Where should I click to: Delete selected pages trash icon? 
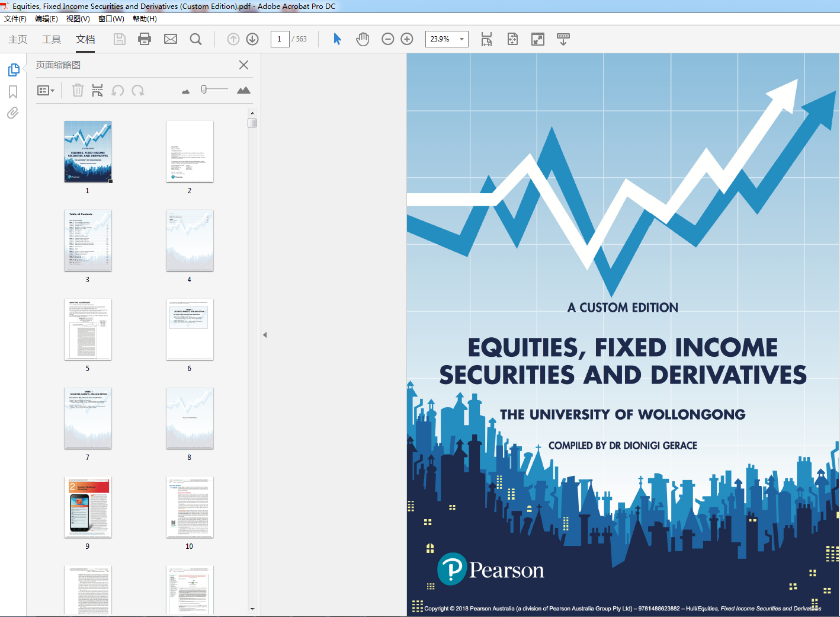(x=78, y=90)
